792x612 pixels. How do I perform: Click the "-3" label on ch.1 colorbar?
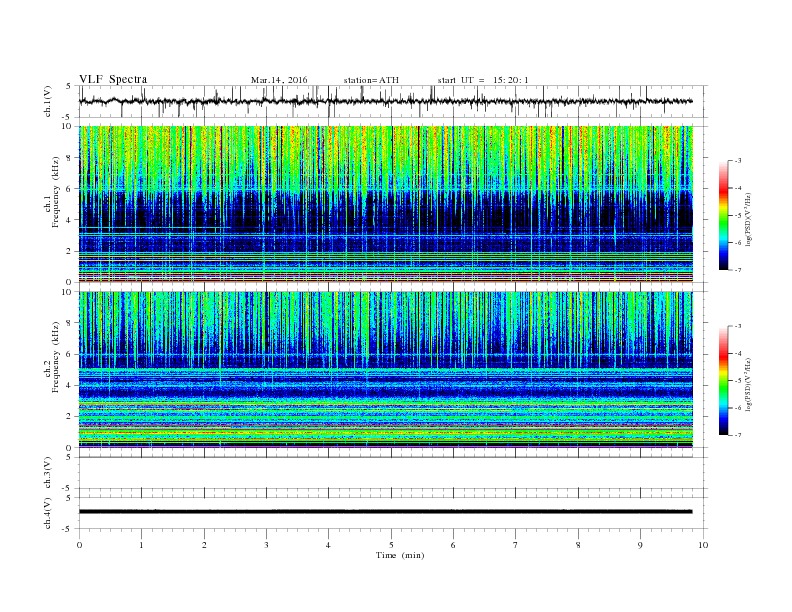pos(738,161)
